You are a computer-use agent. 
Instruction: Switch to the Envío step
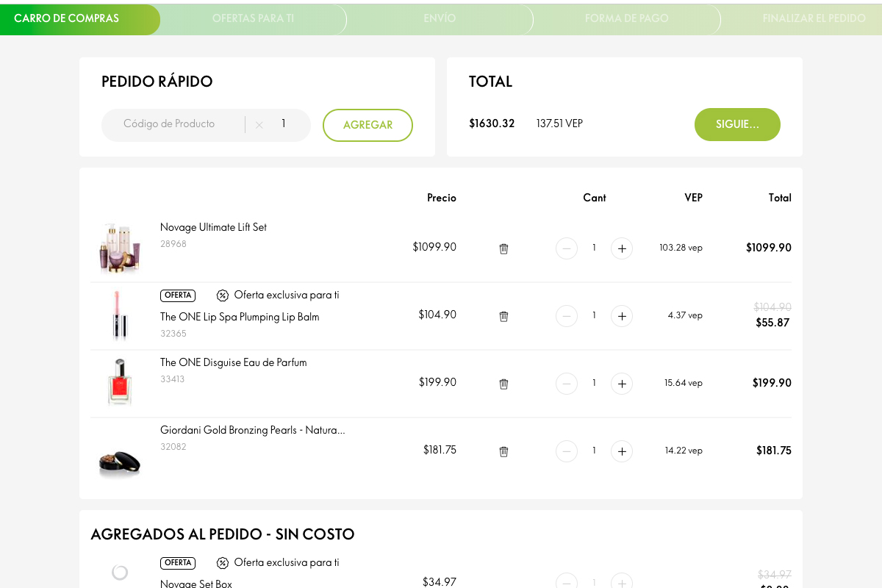click(440, 19)
